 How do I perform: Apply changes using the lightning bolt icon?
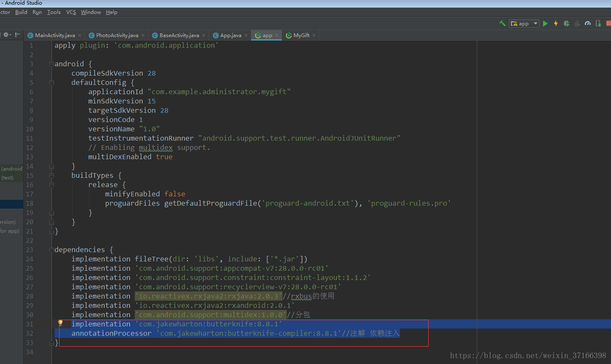click(556, 24)
